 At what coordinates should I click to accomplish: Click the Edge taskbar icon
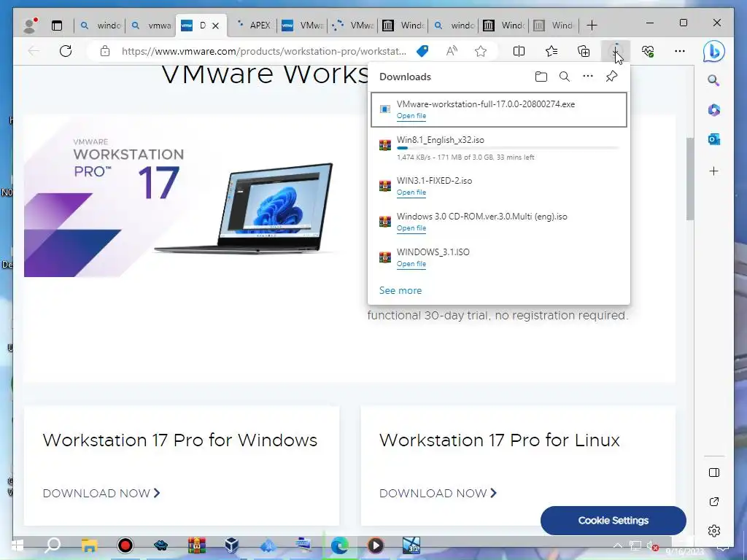click(x=339, y=545)
